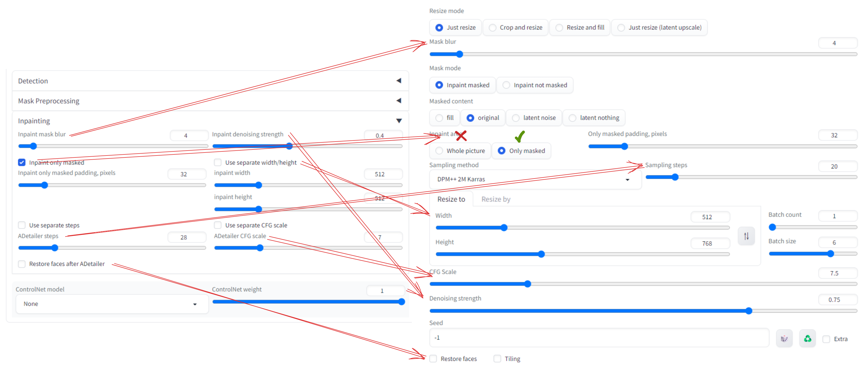The width and height of the screenshot is (868, 374).
Task: Switch to the Resize to tab
Action: [x=451, y=199]
